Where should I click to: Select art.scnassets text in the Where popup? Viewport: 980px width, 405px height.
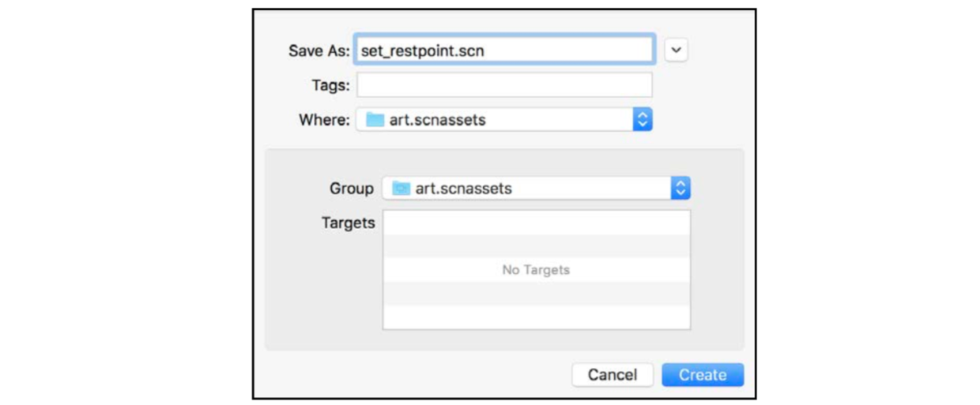[x=438, y=120]
